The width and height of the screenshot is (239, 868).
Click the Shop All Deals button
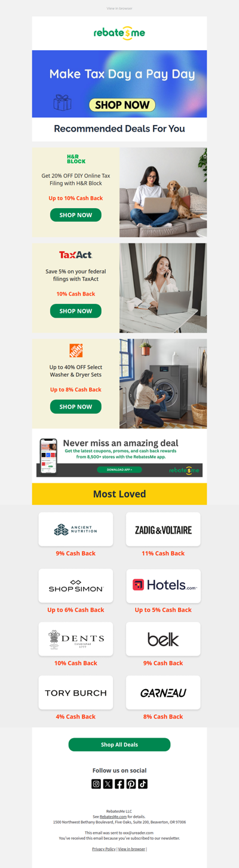pos(119,745)
